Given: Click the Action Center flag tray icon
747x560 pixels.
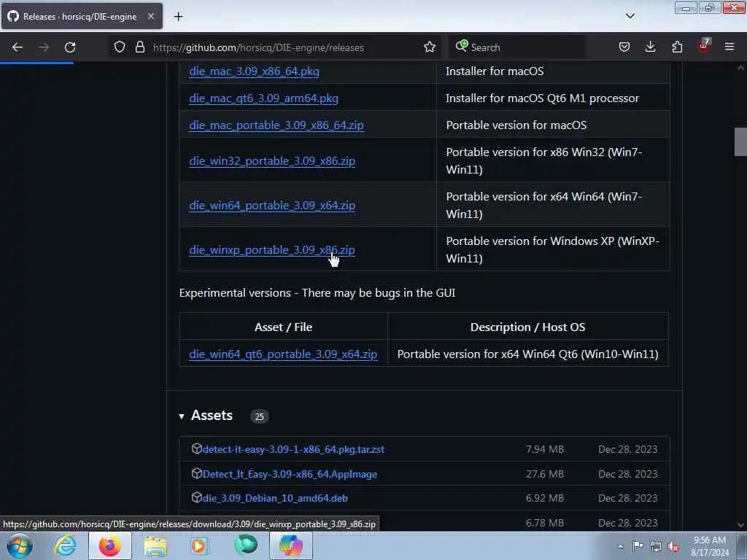Looking at the screenshot, I should [x=638, y=546].
